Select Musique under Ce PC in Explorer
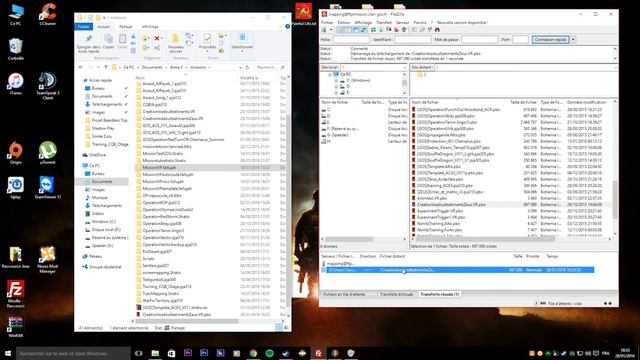 click(99, 198)
